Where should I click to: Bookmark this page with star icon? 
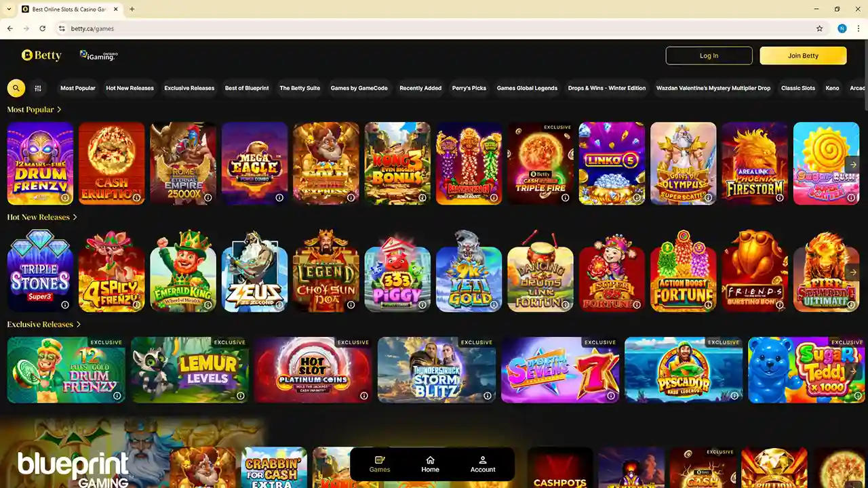point(819,28)
